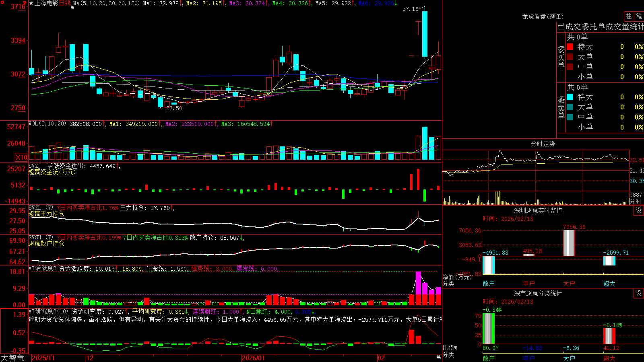Click the VOL(5,10,20) indicator label
Image resolution: width=644 pixels, height=362 pixels.
[x=47, y=124]
